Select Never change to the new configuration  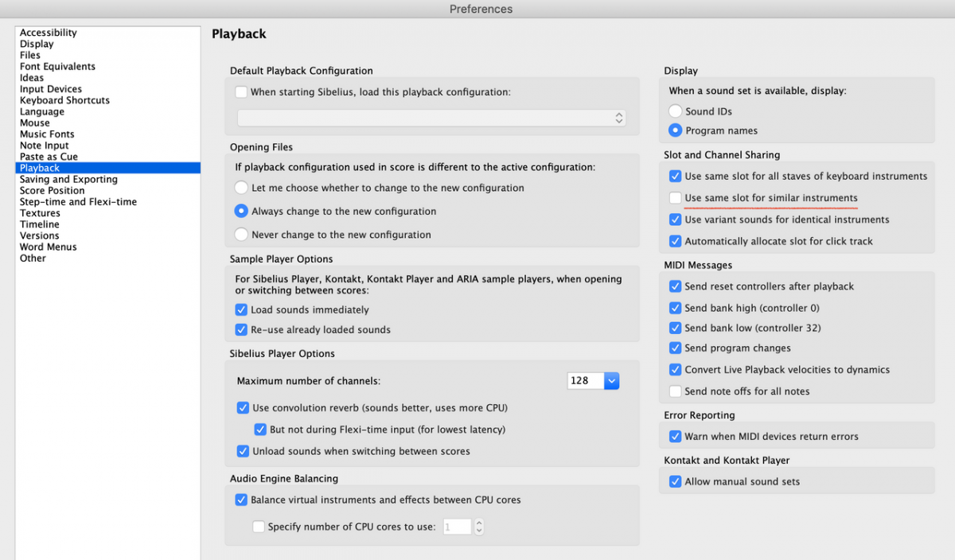(241, 235)
